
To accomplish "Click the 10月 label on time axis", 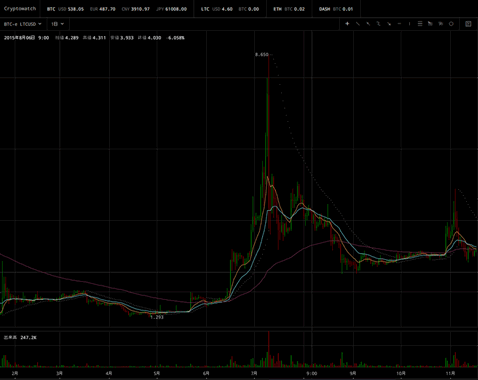I will (x=401, y=373).
